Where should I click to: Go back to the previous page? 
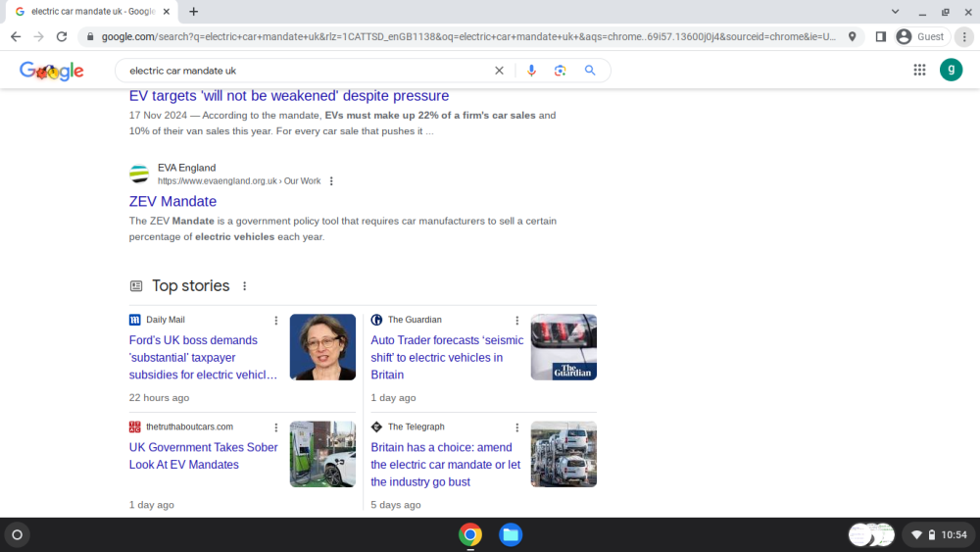pos(16,37)
